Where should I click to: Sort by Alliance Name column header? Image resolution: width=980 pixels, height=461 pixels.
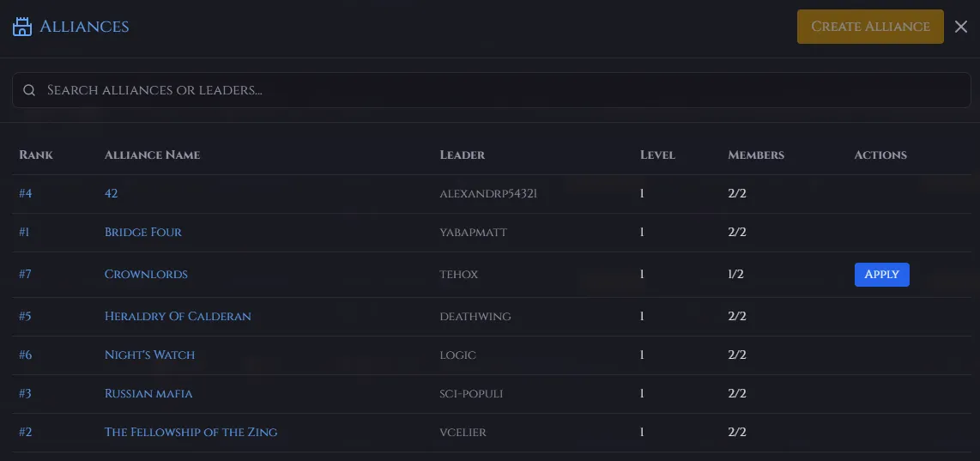152,155
